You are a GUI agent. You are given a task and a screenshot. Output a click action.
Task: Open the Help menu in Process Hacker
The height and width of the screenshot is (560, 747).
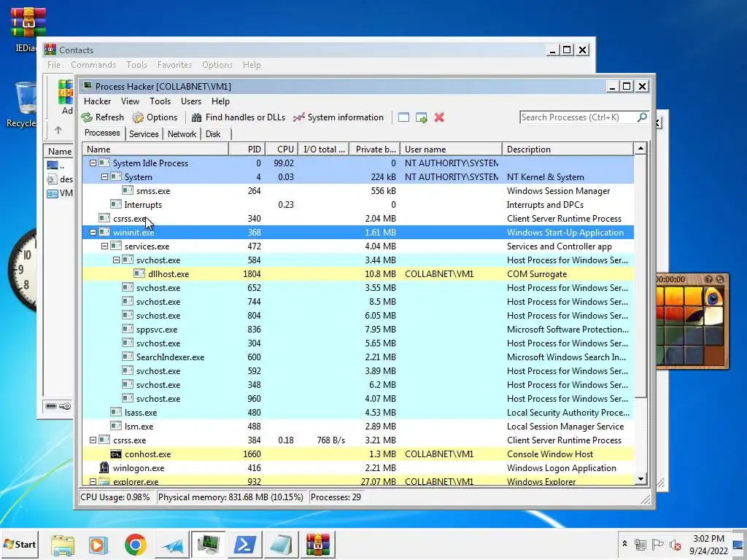[x=220, y=101]
